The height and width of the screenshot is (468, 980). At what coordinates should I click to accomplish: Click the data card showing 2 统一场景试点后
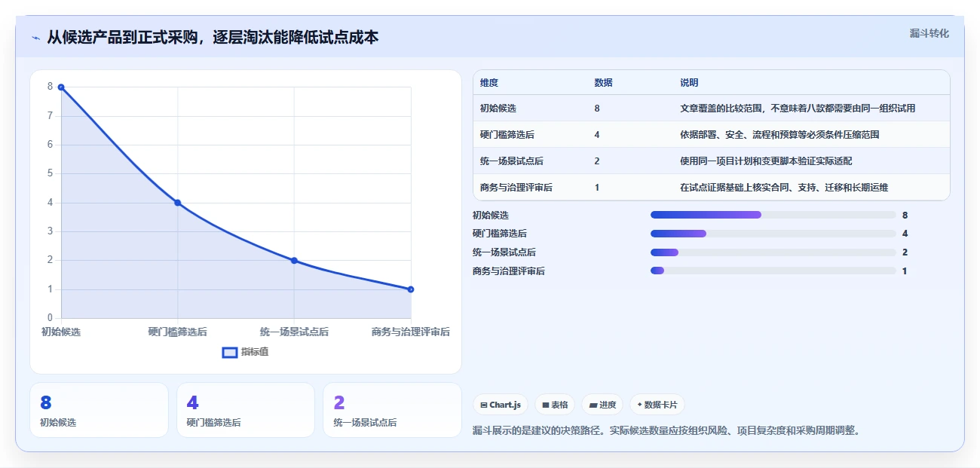tap(392, 410)
